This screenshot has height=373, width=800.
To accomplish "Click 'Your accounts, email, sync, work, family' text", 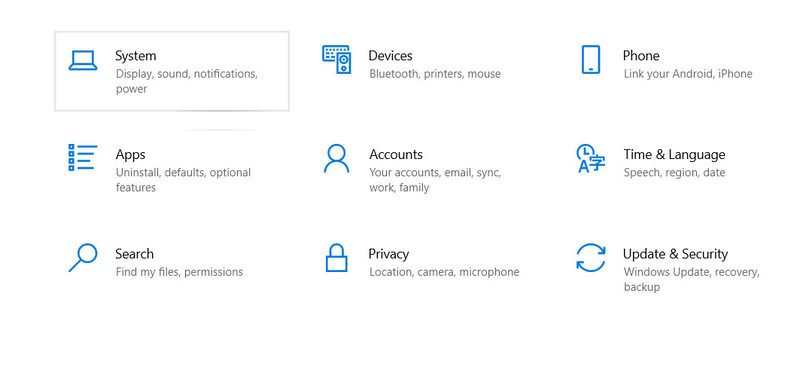I will [x=435, y=180].
